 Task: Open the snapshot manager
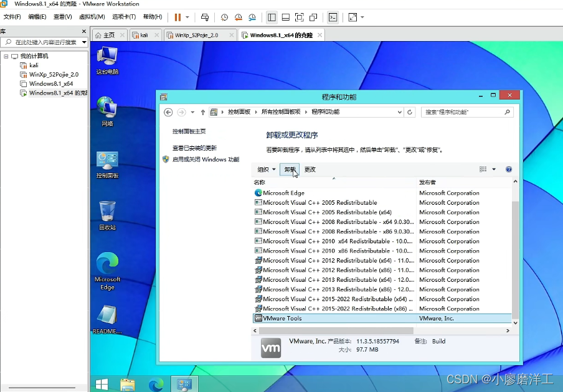point(252,17)
